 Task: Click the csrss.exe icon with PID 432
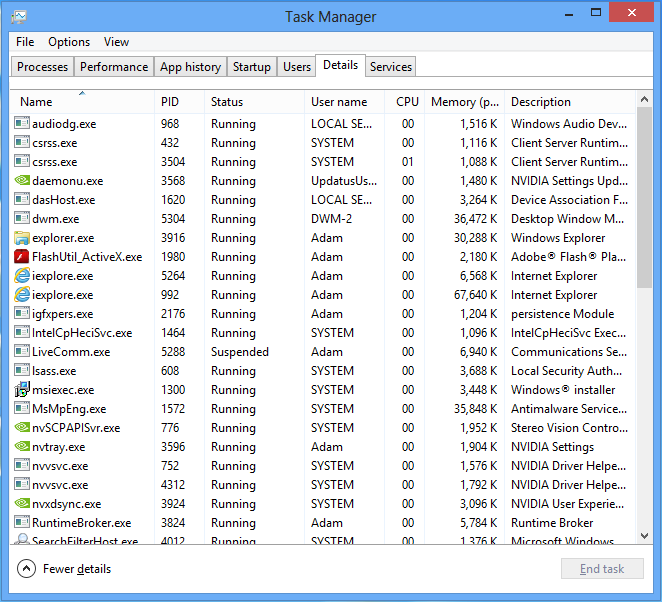(x=22, y=142)
